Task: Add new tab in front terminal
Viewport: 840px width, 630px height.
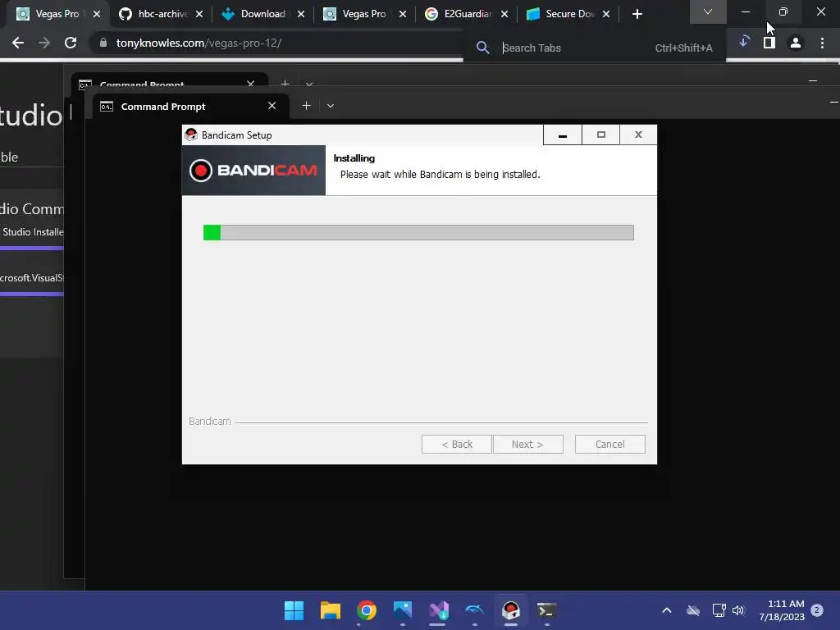Action: point(306,106)
